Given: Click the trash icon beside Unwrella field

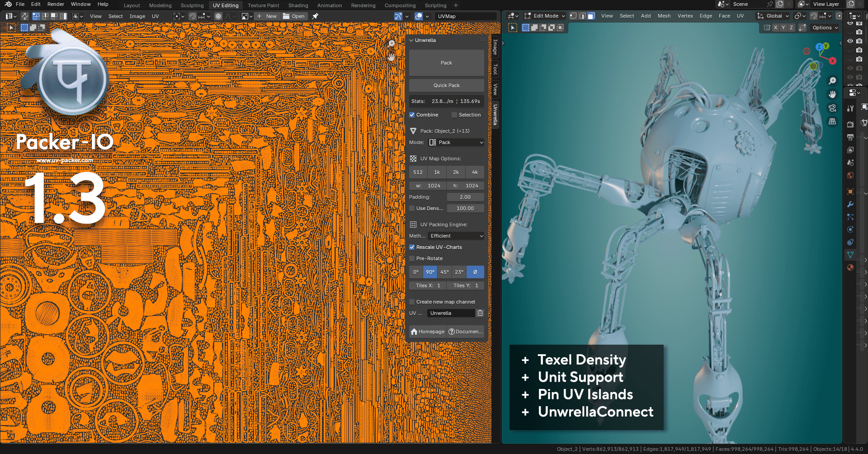Looking at the screenshot, I should [x=480, y=313].
